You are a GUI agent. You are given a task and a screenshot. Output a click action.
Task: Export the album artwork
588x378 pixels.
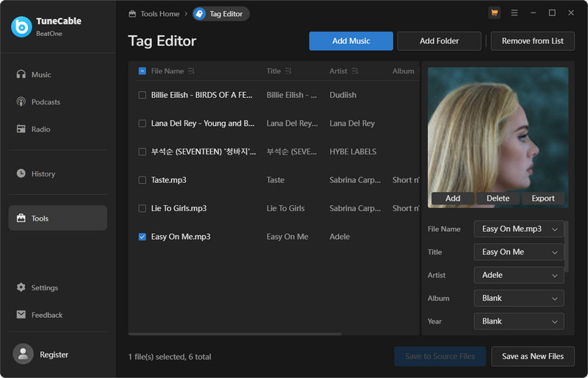click(x=542, y=199)
